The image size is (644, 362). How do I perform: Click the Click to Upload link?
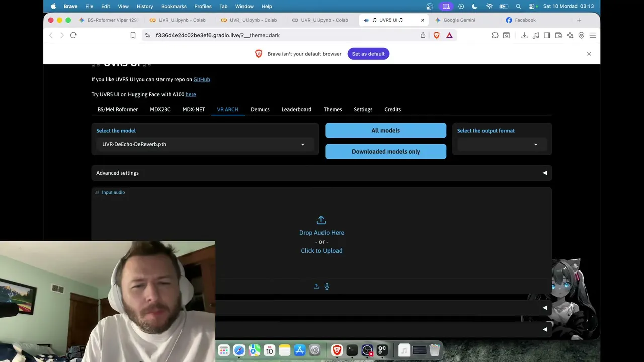pyautogui.click(x=321, y=251)
